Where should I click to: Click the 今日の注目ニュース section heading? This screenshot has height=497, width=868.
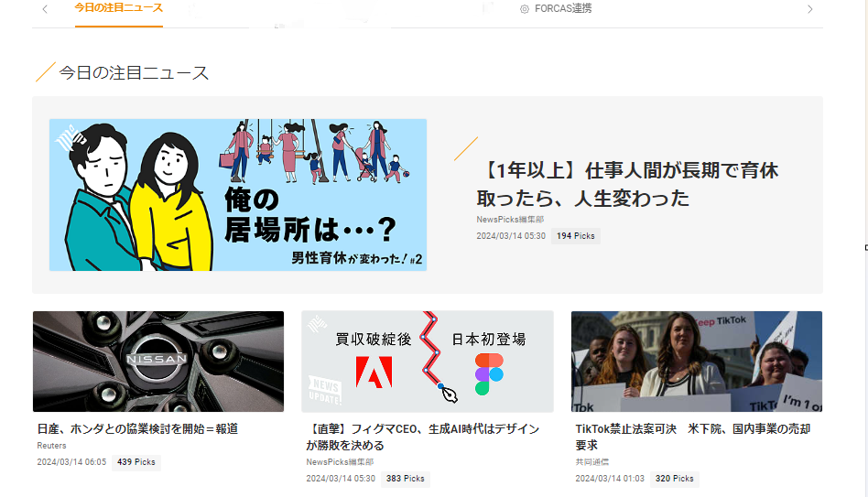tap(134, 73)
